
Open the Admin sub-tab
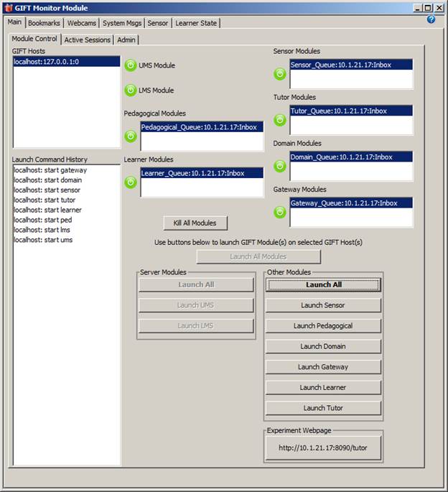tap(126, 40)
